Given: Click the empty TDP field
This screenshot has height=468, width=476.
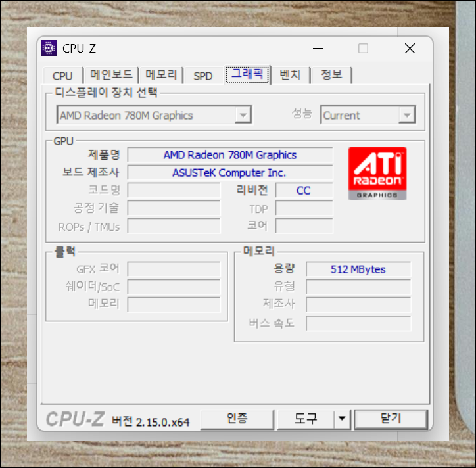Looking at the screenshot, I should (304, 208).
